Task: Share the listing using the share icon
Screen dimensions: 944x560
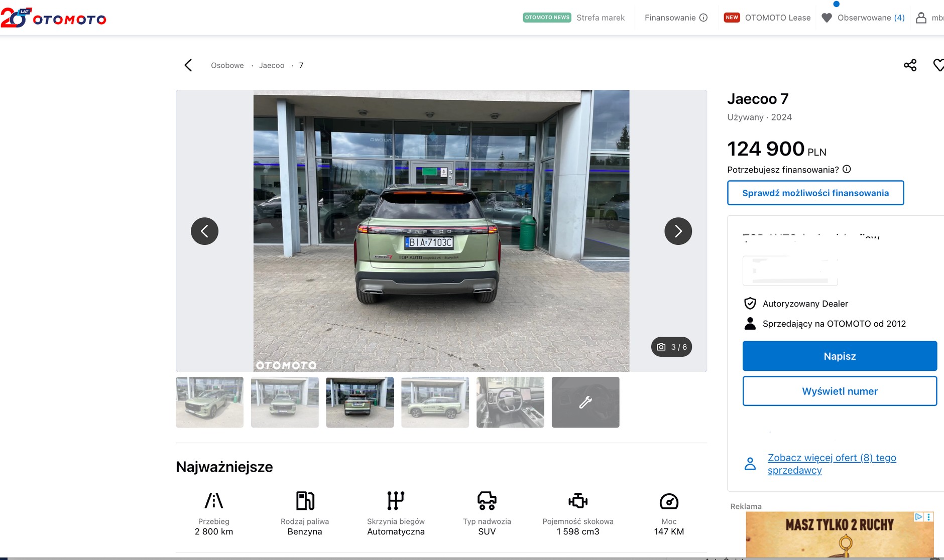Action: tap(910, 65)
